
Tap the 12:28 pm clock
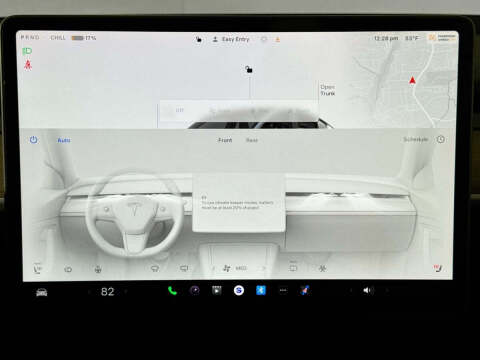pyautogui.click(x=386, y=38)
